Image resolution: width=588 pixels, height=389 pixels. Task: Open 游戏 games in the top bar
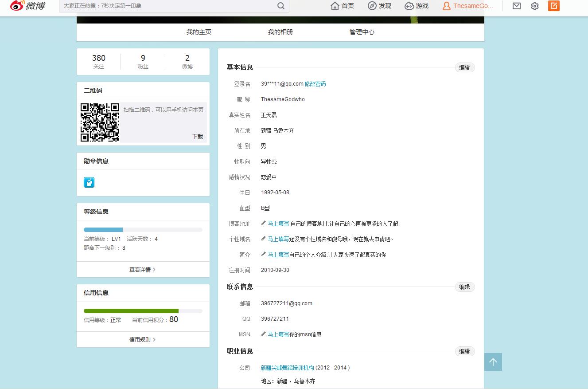coord(417,6)
